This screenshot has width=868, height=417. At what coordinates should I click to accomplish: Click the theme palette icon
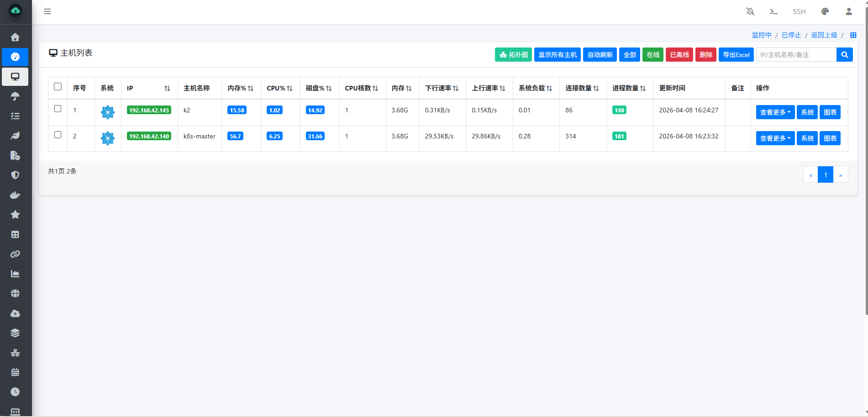825,11
